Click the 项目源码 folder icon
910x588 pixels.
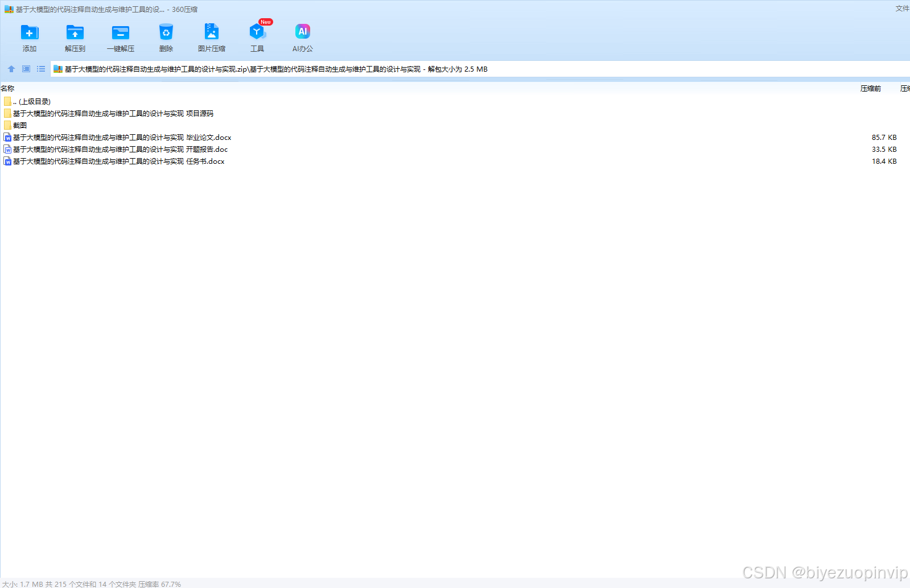tap(7, 113)
